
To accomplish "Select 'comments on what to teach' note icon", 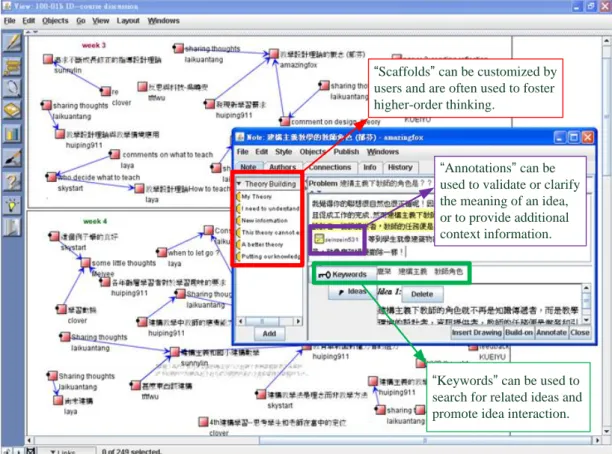I will pyautogui.click(x=114, y=154).
